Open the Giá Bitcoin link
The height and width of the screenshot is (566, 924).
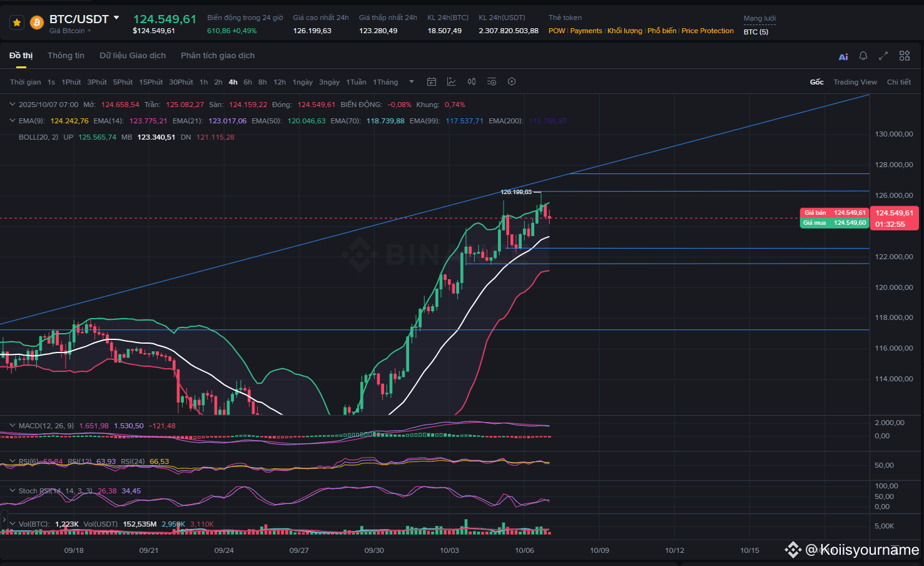[69, 31]
